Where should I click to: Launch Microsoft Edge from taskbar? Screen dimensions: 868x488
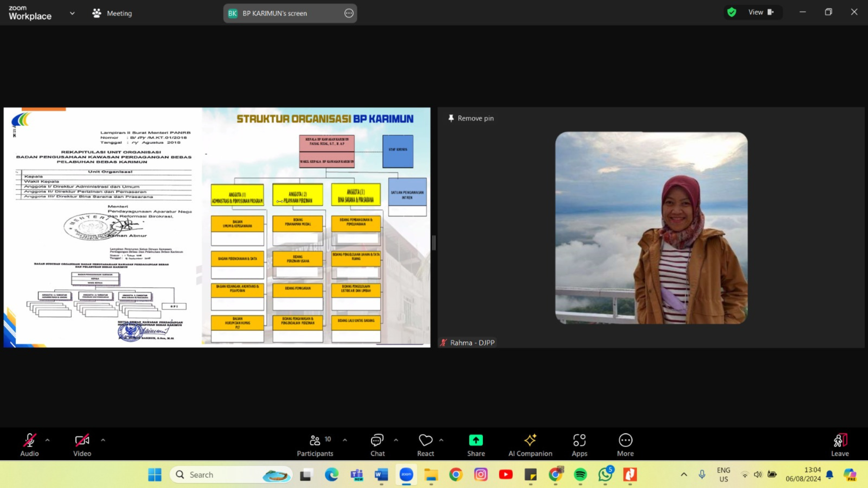(x=331, y=474)
